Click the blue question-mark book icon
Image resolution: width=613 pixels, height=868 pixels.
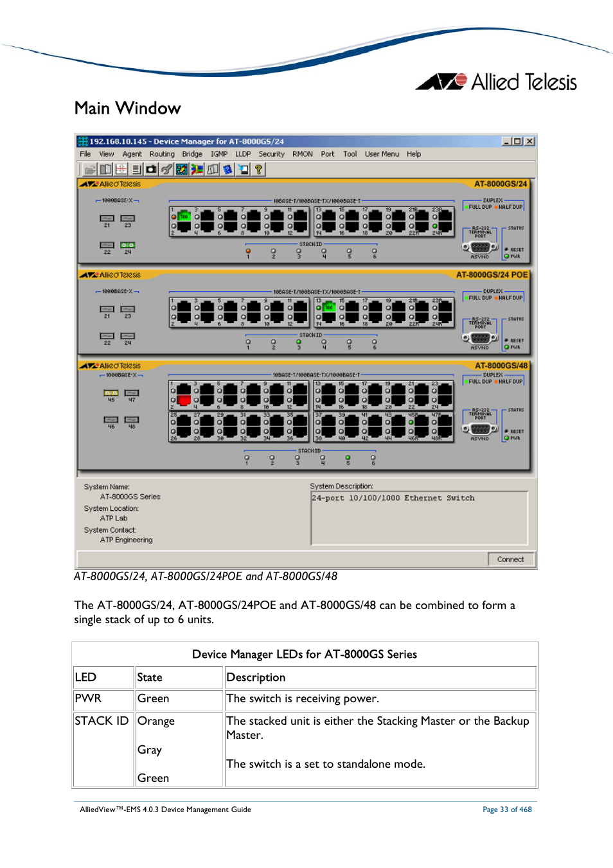pyautogui.click(x=228, y=170)
